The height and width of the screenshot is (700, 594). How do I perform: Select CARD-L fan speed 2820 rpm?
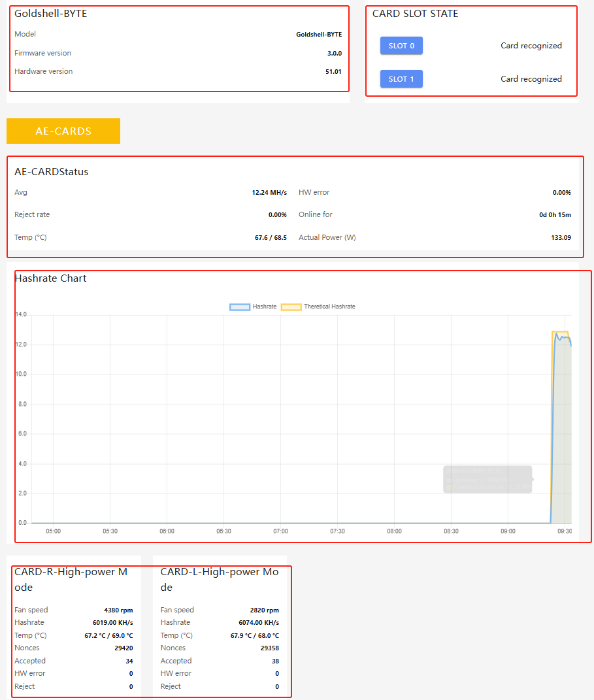265,610
